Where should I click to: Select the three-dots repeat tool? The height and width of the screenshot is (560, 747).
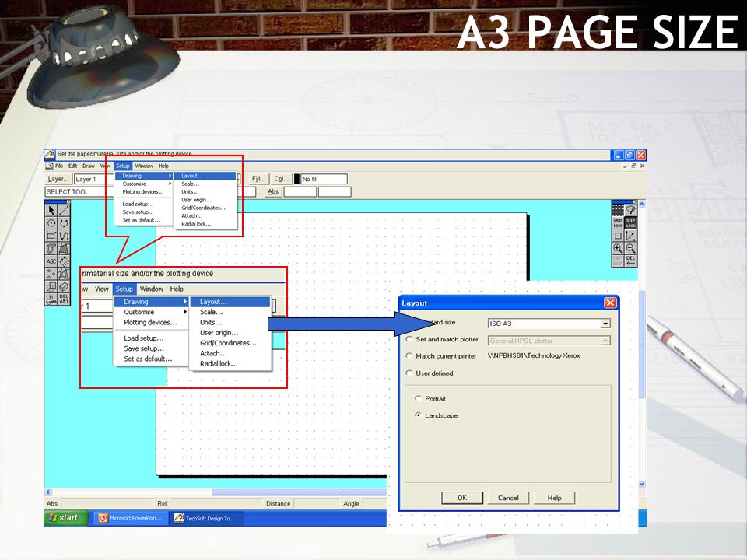[x=51, y=274]
